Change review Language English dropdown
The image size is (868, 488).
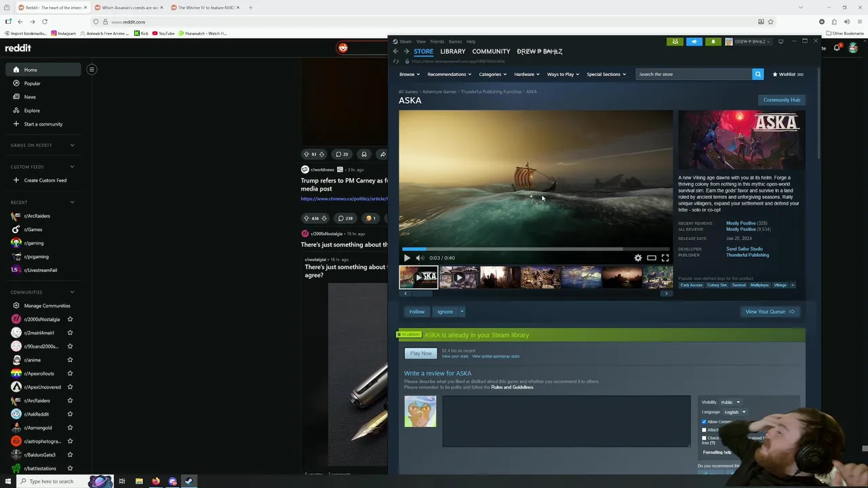(734, 412)
